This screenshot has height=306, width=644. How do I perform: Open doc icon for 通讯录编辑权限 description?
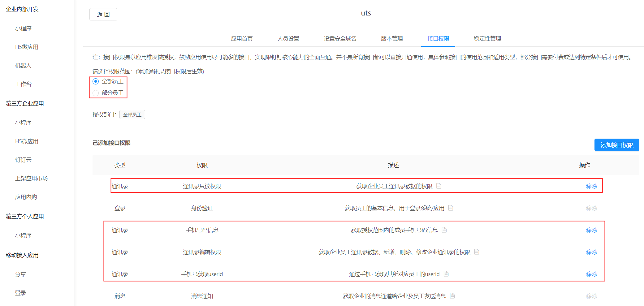tap(477, 252)
